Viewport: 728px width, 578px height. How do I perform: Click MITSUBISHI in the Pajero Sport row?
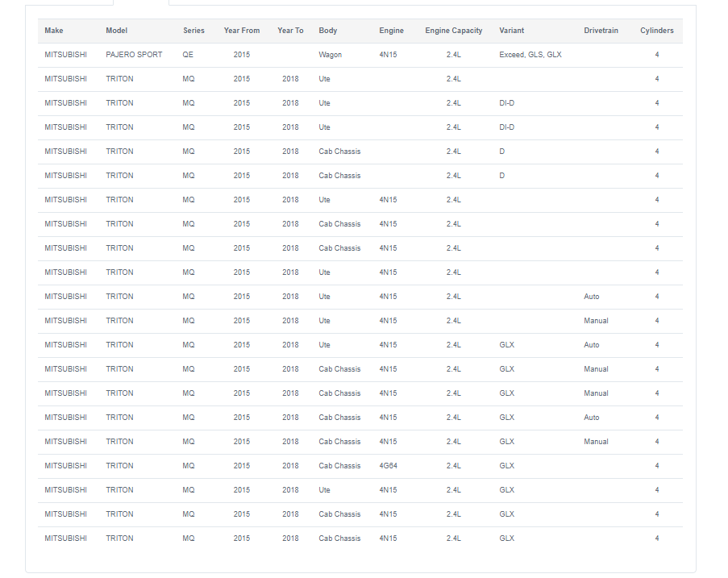(x=65, y=55)
